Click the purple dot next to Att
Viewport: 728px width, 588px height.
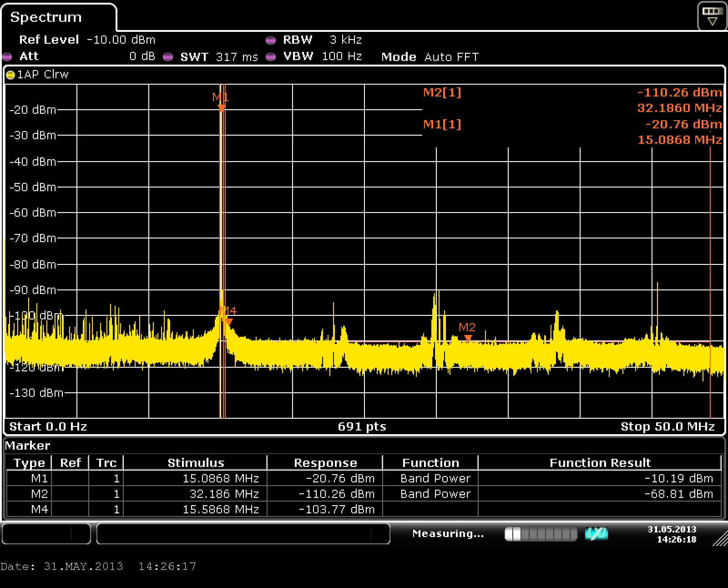pos(7,57)
